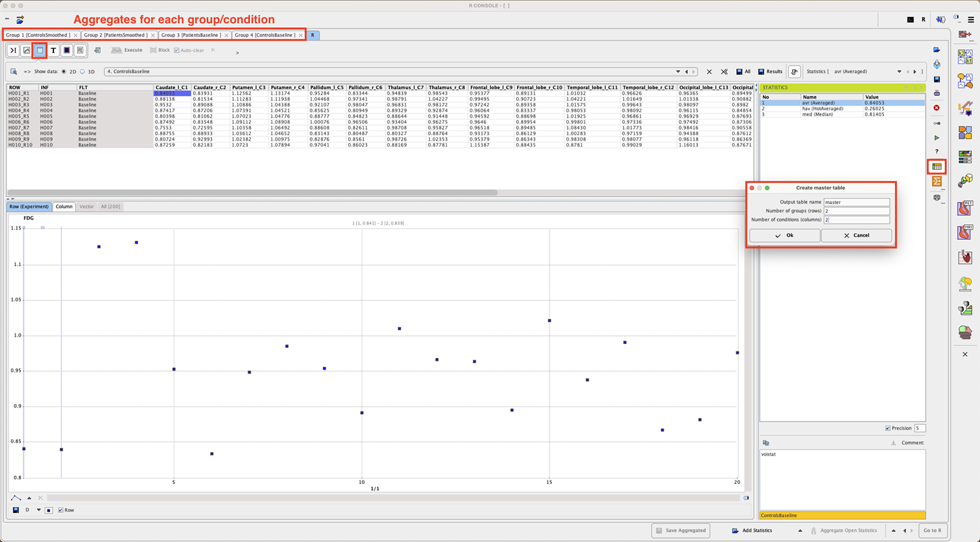Toggle the Row checkbox under the plot
The image size is (980, 542).
click(x=60, y=510)
